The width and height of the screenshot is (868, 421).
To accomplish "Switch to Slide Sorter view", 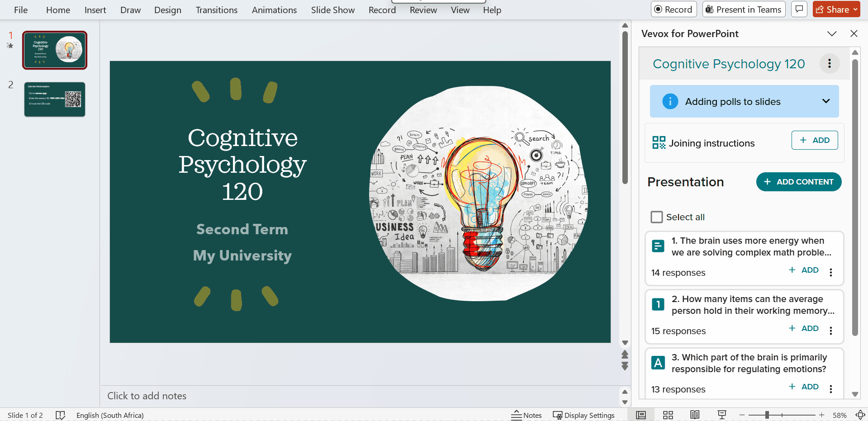I will click(x=668, y=415).
